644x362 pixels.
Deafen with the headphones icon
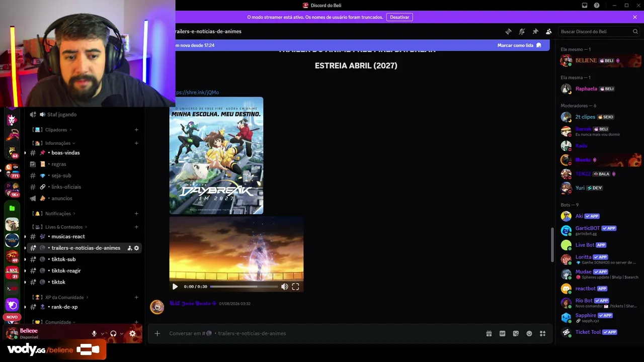pos(113,333)
